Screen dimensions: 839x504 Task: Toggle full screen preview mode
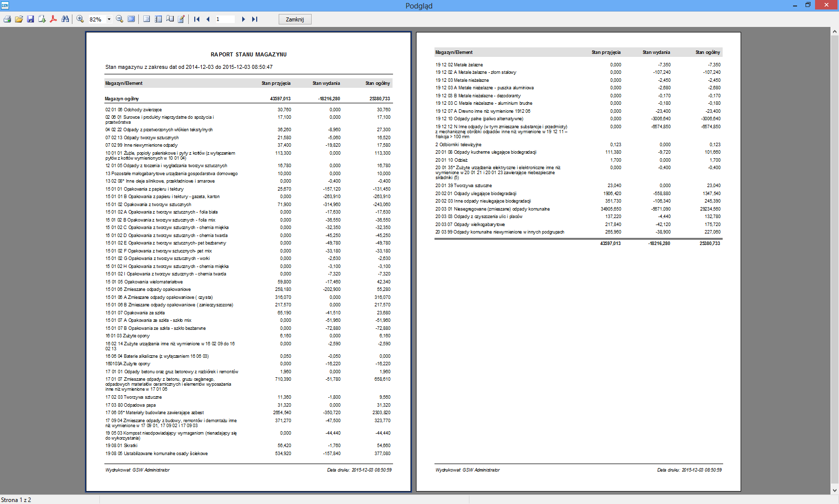[x=131, y=19]
